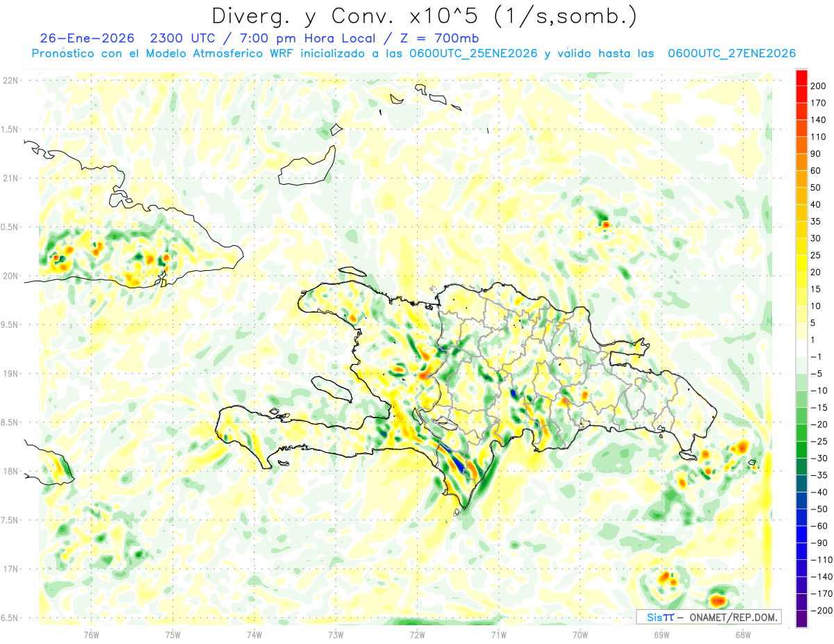Click the "70W" longitude label
This screenshot has height=644, width=834.
click(580, 634)
